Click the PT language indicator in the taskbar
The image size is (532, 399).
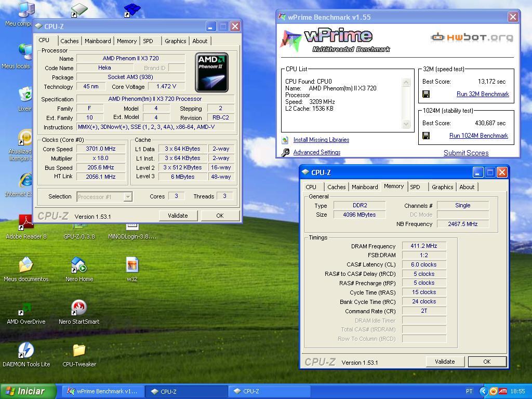coord(469,391)
